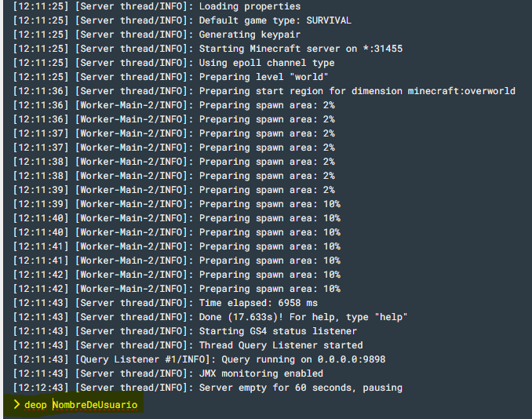Image resolution: width=532 pixels, height=419 pixels.
Task: Click the Default game type SURVIVAL line
Action: 182,20
